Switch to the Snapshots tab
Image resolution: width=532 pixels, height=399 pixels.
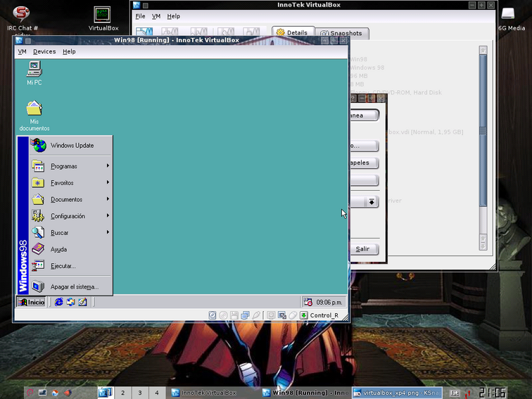click(341, 33)
